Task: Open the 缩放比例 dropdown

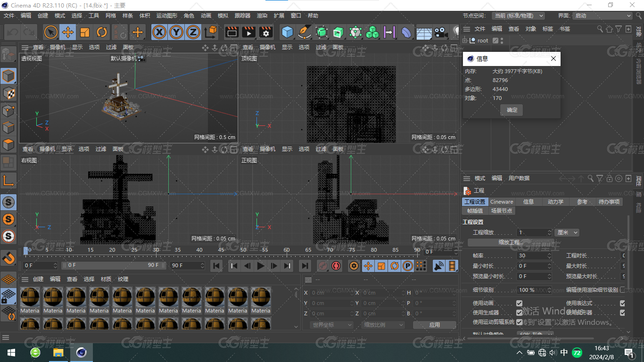Action: (384, 325)
